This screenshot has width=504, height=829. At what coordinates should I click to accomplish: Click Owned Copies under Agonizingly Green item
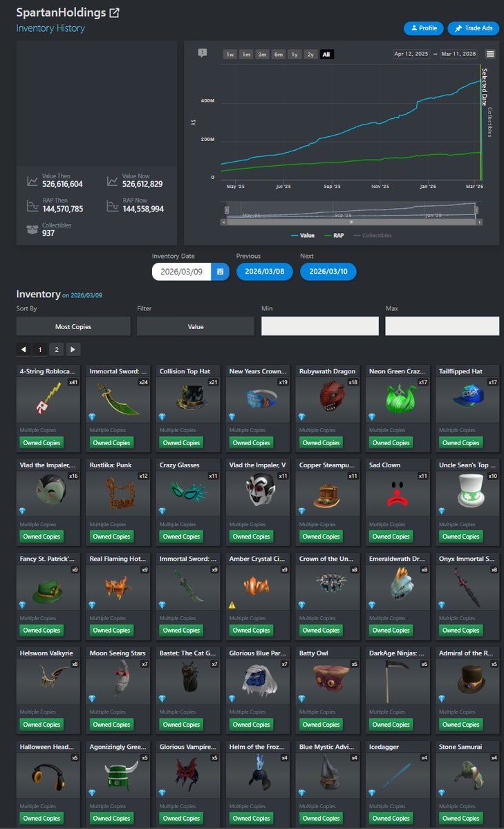[x=111, y=819]
